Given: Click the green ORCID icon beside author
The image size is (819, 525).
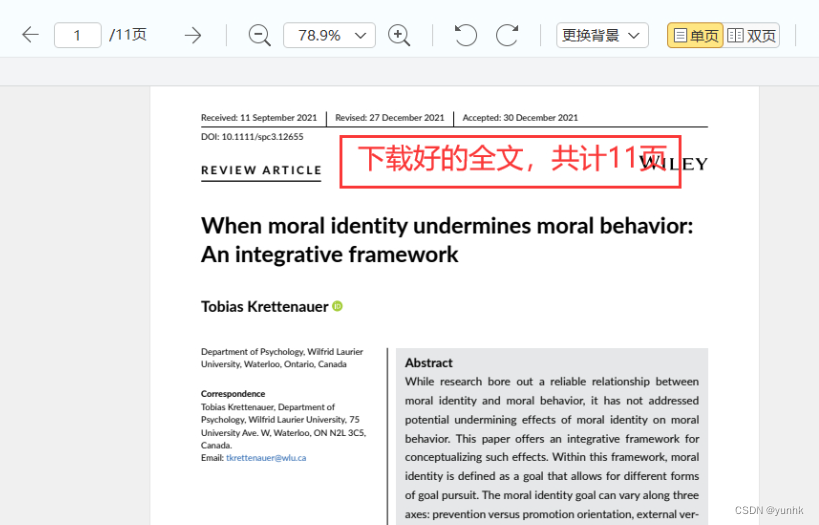Looking at the screenshot, I should click(337, 306).
